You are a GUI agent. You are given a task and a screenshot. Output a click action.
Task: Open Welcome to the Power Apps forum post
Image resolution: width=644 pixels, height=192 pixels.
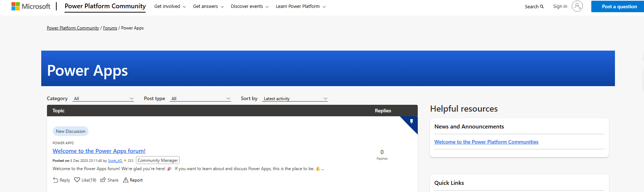[x=99, y=151]
